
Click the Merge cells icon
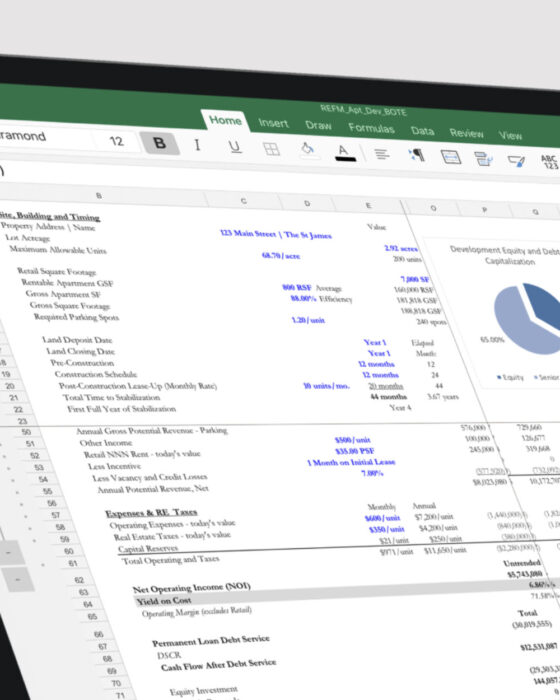point(450,157)
